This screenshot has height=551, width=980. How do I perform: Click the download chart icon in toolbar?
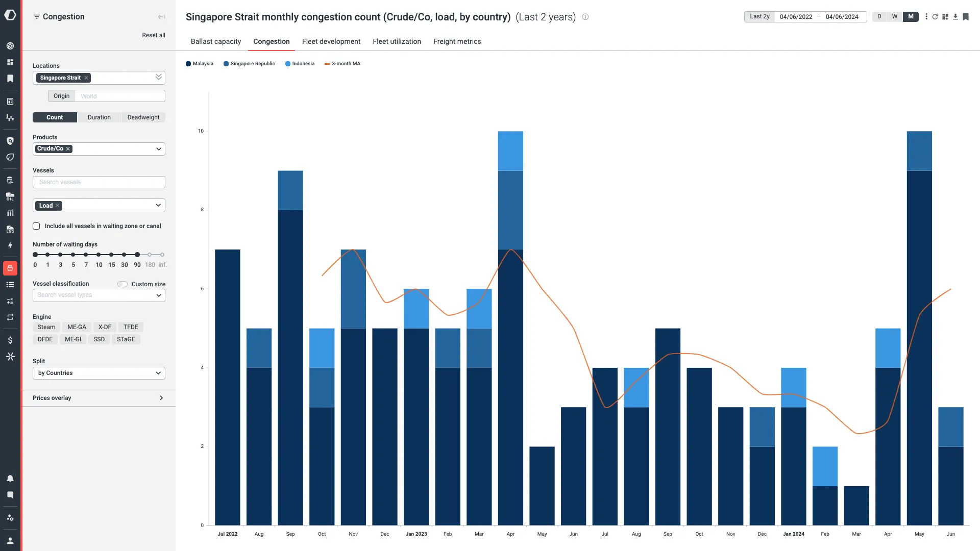[955, 17]
